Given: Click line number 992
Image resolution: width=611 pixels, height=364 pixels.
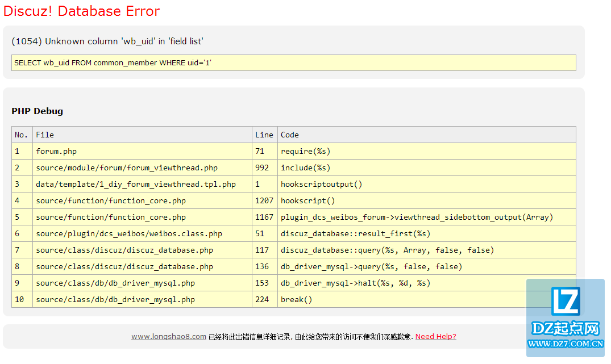Looking at the screenshot, I should pos(265,168).
